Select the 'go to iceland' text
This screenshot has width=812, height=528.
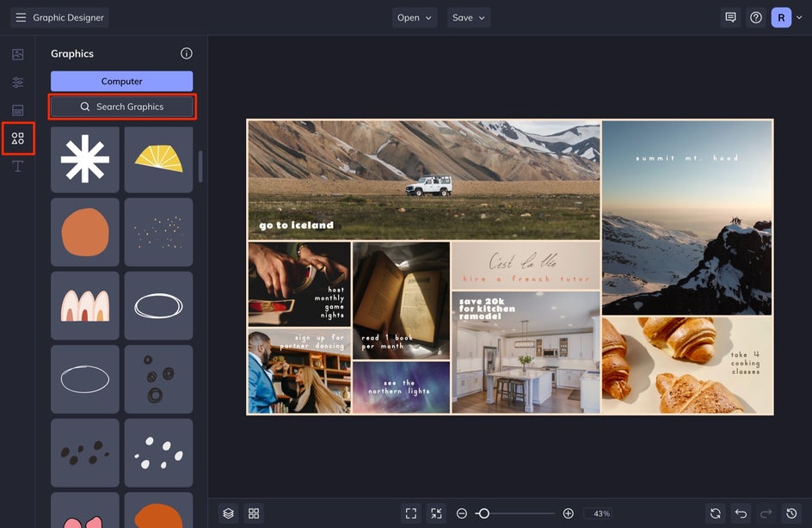point(296,225)
